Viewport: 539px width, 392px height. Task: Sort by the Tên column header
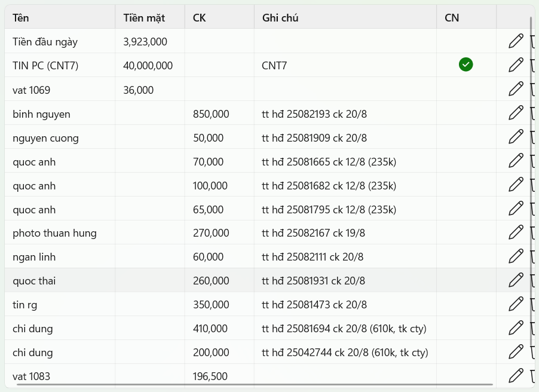(60, 17)
